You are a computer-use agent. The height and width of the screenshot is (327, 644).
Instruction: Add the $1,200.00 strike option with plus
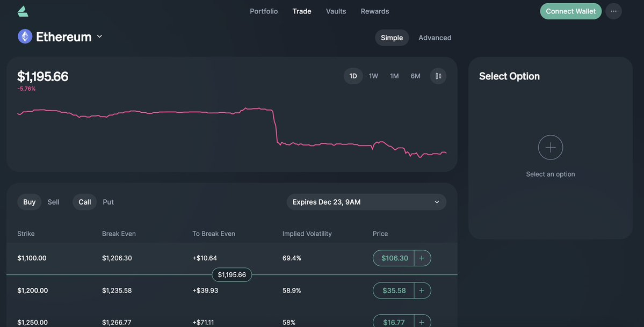click(422, 290)
